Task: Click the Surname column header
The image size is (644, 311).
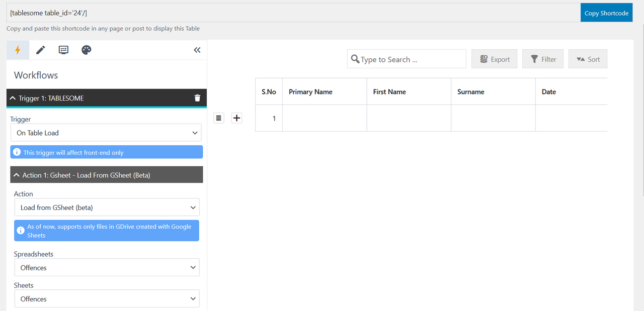Action: coord(493,91)
